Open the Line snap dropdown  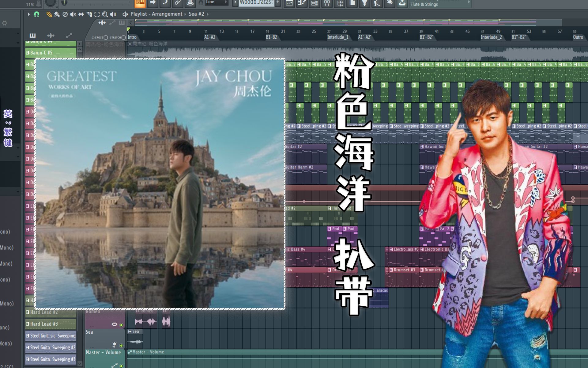tap(217, 2)
